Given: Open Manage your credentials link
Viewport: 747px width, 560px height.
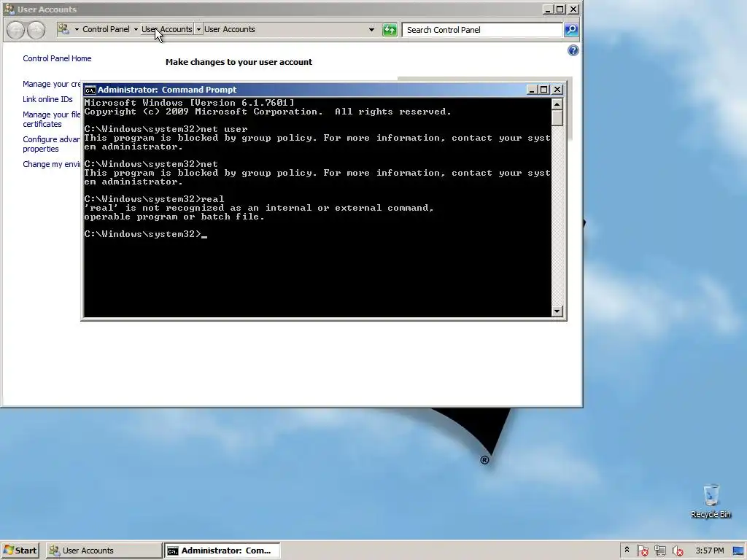Looking at the screenshot, I should coord(52,84).
